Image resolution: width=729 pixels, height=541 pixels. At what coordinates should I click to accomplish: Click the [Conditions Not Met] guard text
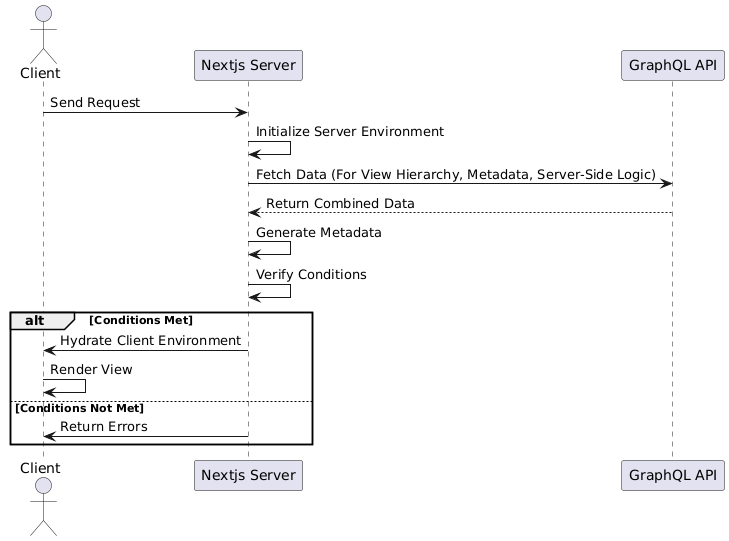click(x=80, y=408)
